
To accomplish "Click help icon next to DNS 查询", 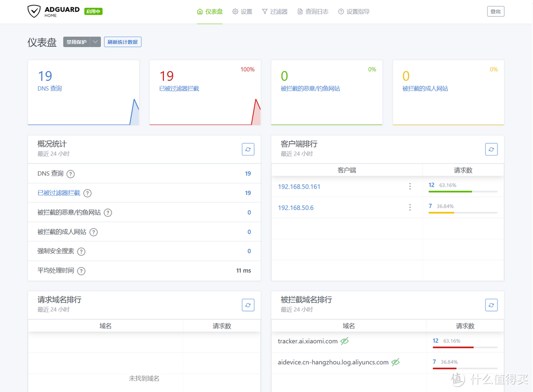I will pyautogui.click(x=71, y=174).
